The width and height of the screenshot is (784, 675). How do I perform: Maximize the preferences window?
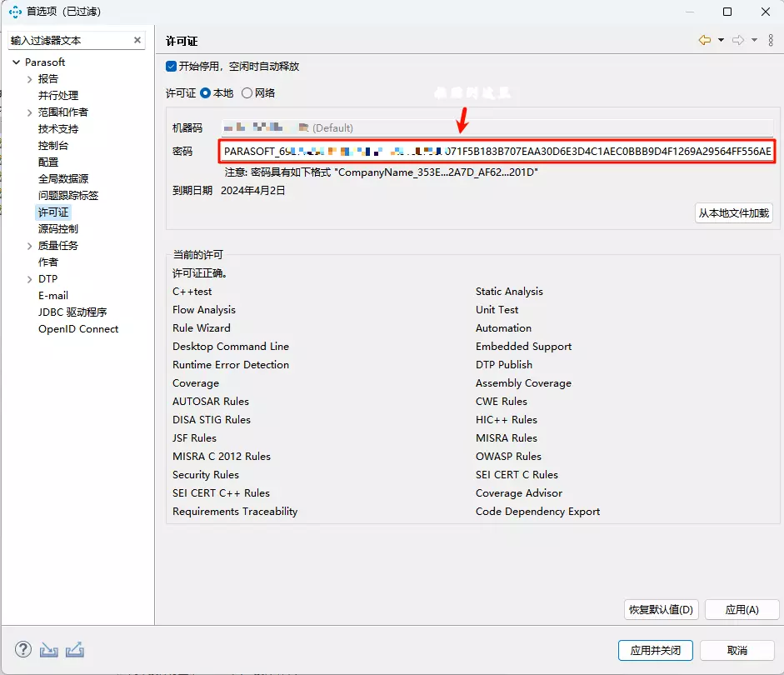coord(727,12)
